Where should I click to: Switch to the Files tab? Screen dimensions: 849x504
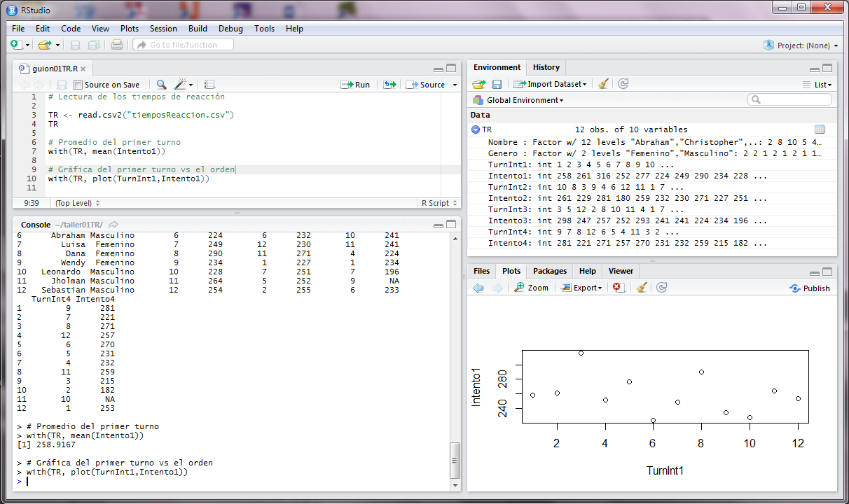click(481, 271)
